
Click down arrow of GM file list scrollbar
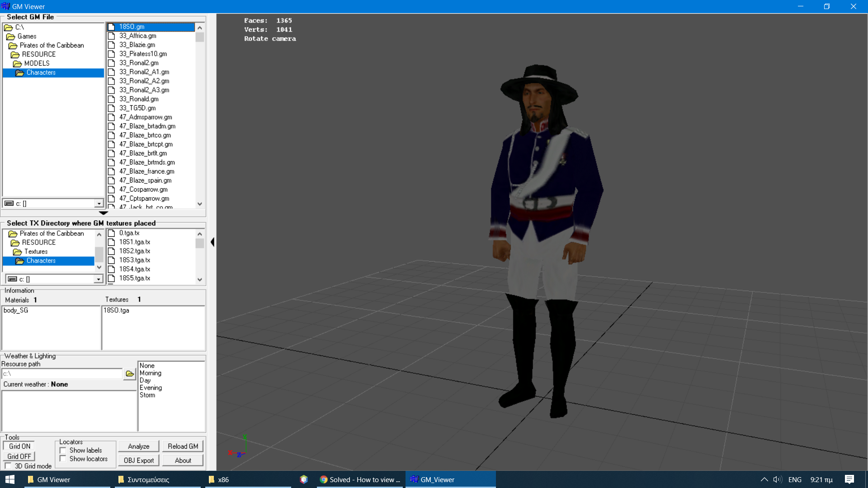point(200,204)
